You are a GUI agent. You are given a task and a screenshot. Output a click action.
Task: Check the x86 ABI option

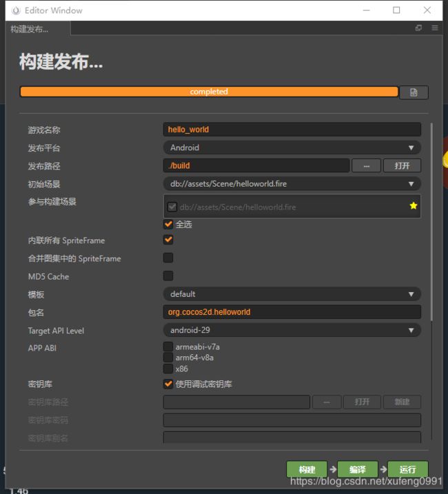click(168, 369)
